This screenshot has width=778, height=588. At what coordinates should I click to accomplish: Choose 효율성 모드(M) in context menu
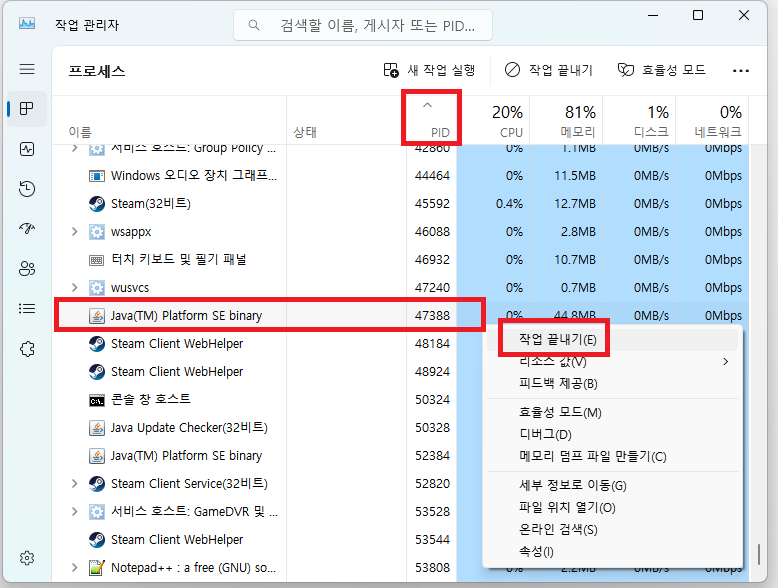coord(612,412)
